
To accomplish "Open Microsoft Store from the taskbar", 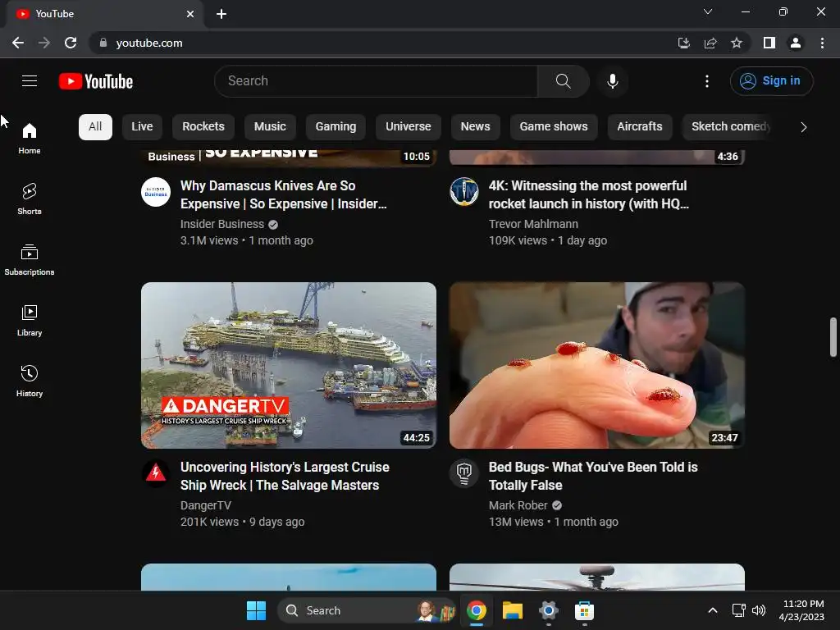I will 584,610.
